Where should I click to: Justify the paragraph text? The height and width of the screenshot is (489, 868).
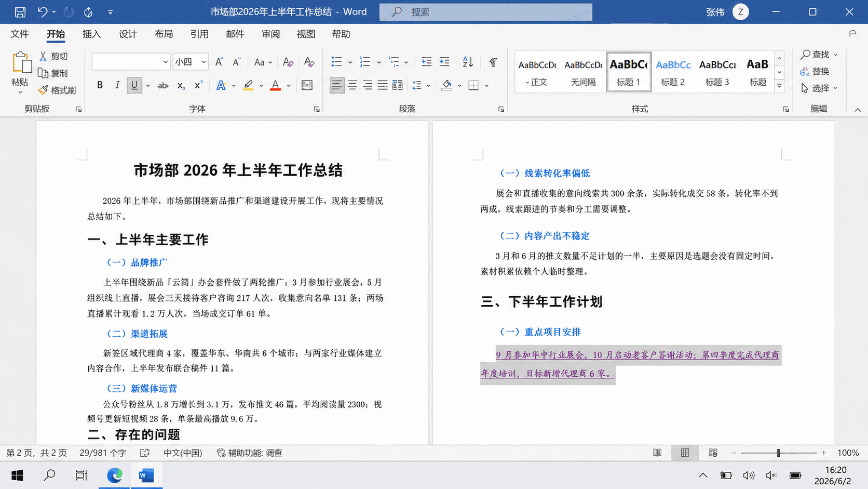coord(383,85)
